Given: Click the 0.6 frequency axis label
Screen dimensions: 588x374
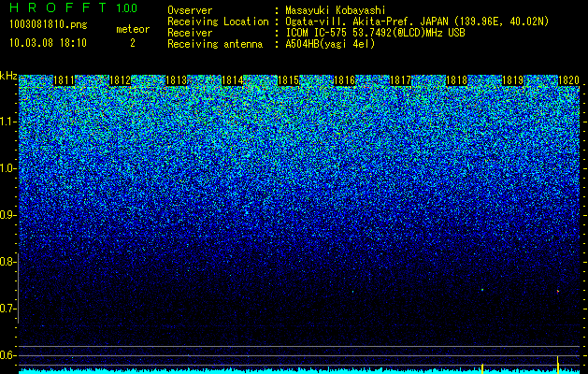Looking at the screenshot, I should point(7,355).
